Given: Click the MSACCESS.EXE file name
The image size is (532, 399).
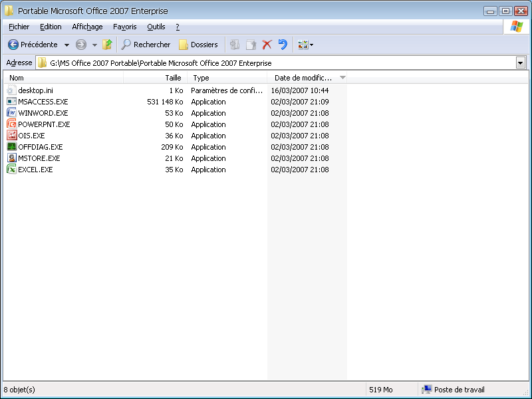Looking at the screenshot, I should [x=43, y=102].
